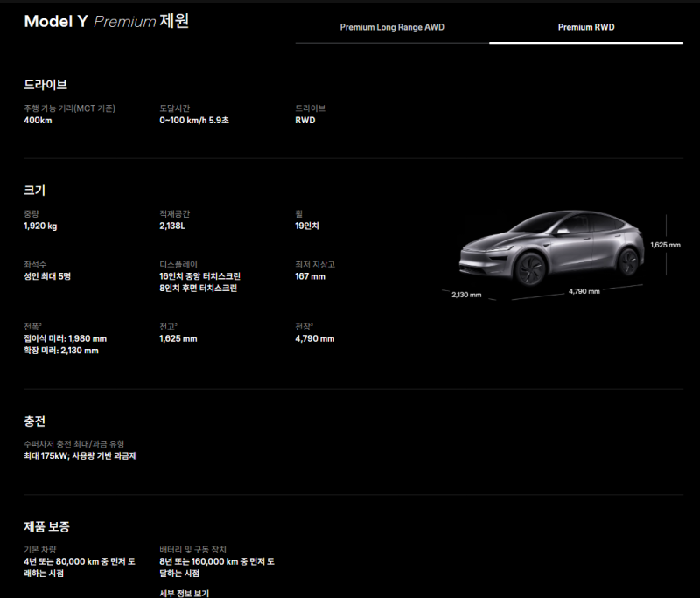The width and height of the screenshot is (700, 598).
Task: Select the 4년 또는 80,000 km warranty text
Action: [x=80, y=567]
